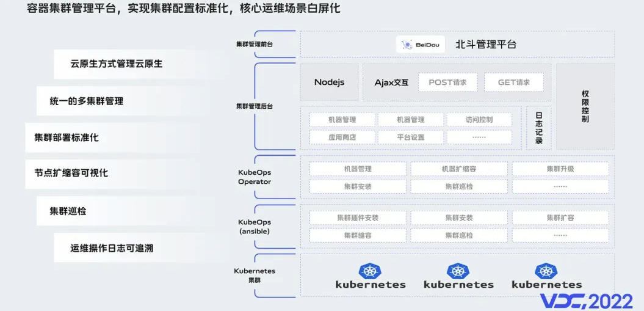
Task: Select the KubeOps Operator layer label
Action: coord(254,177)
